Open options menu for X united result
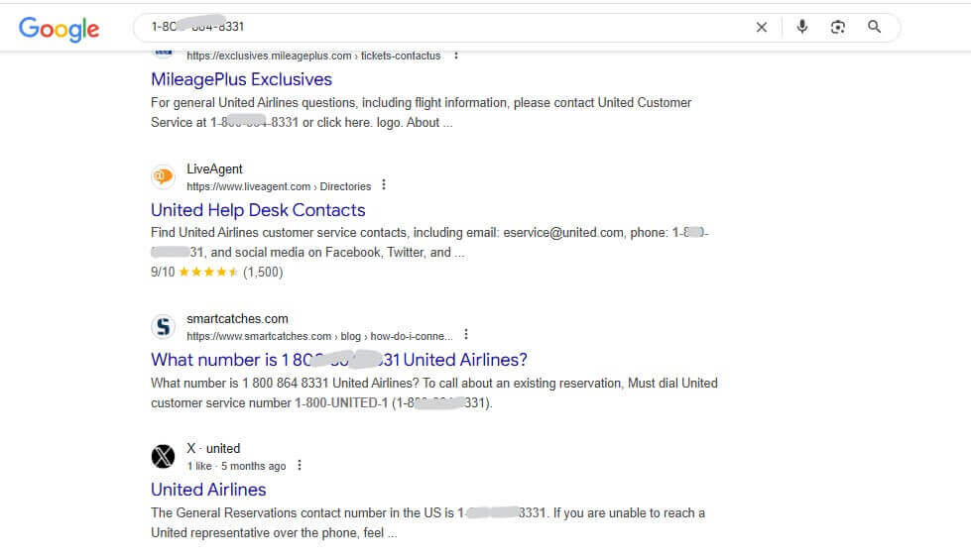This screenshot has width=971, height=560. (300, 465)
